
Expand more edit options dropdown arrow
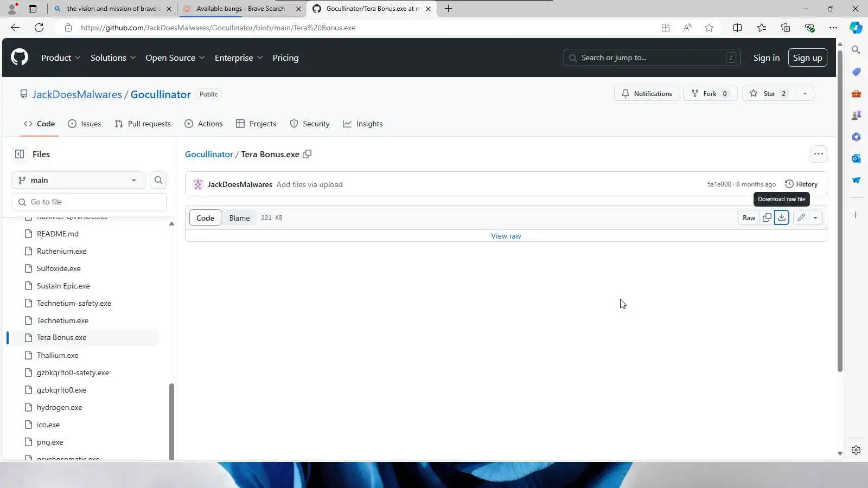click(x=815, y=217)
